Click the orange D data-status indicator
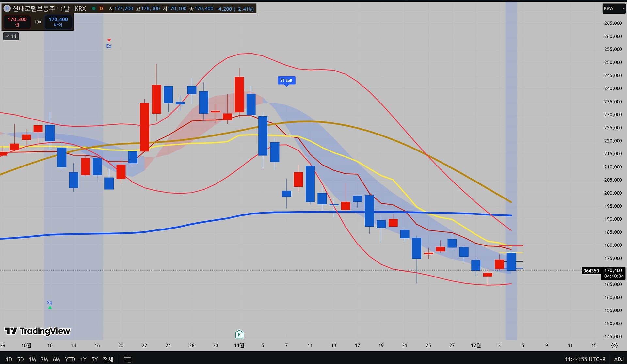The image size is (627, 364). (x=101, y=8)
